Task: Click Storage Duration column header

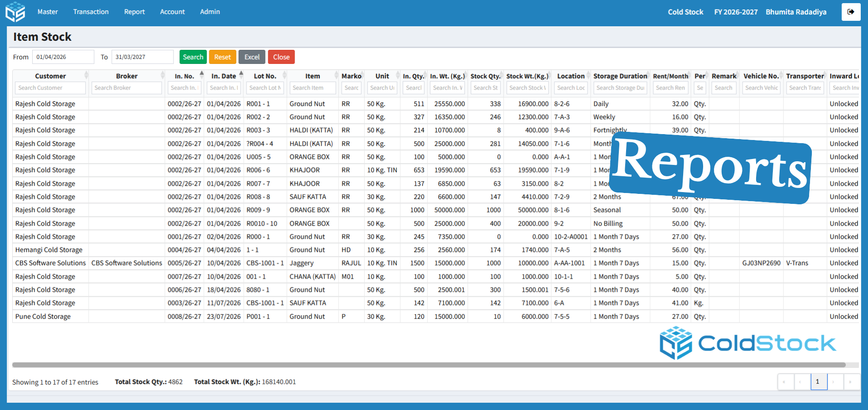Action: [x=620, y=76]
